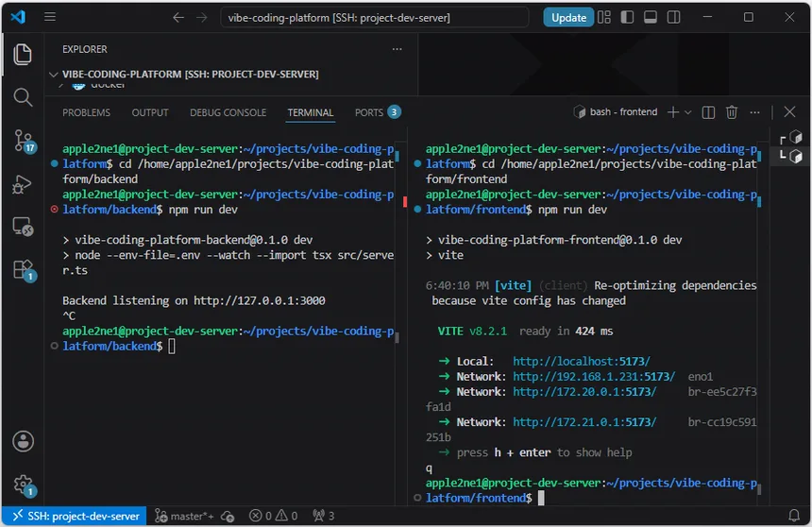Click 'VITE v8.2.1' text in frontend terminal

(x=472, y=331)
